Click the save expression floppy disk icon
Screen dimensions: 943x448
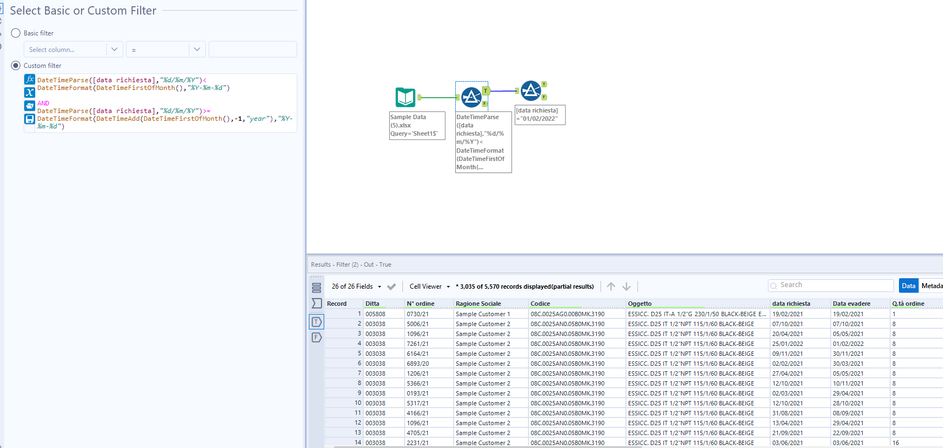click(x=29, y=119)
